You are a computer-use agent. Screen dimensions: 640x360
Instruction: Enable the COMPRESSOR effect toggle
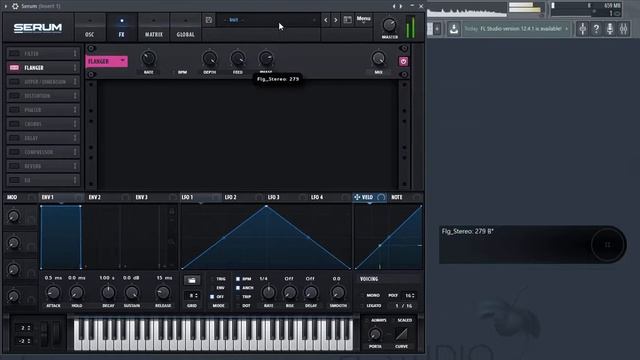tap(14, 152)
